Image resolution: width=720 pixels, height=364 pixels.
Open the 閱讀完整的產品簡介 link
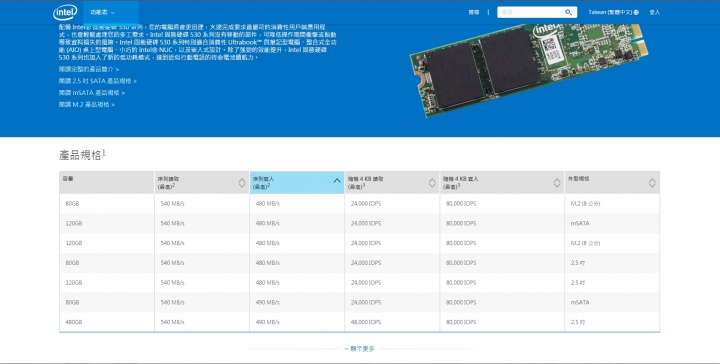(x=89, y=69)
